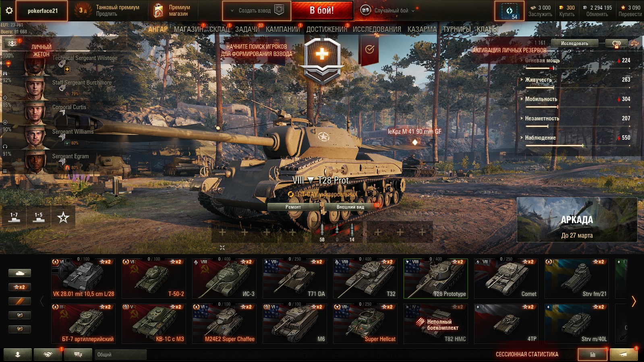The image size is (644, 362).
Task: Open the chat channels icon
Action: (78, 354)
